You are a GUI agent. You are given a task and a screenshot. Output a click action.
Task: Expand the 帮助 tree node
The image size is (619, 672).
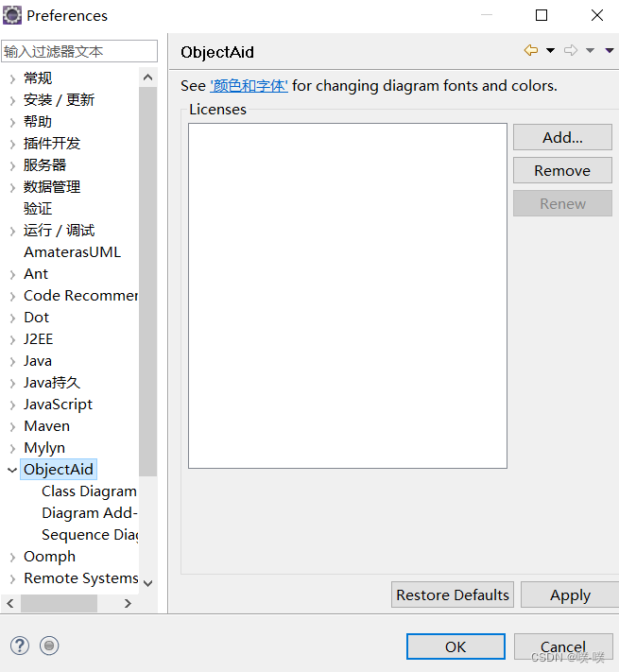point(12,122)
